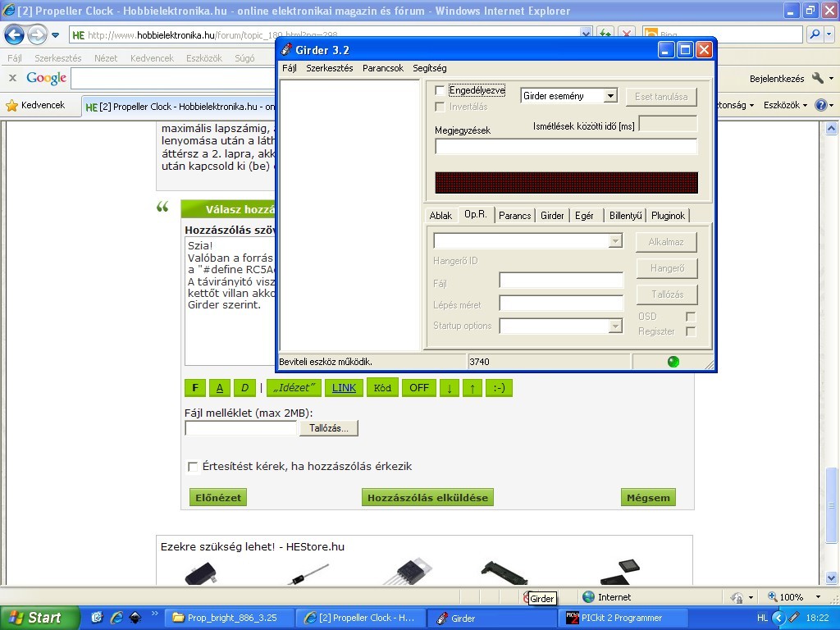Apply underline with the A formatting button
Viewport: 840px width, 630px height.
tap(220, 388)
